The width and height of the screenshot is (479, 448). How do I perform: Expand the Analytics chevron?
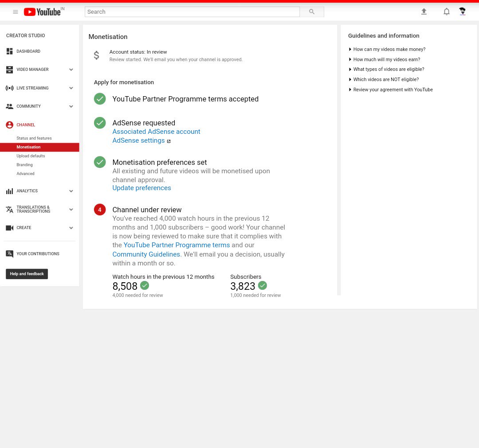tap(71, 191)
